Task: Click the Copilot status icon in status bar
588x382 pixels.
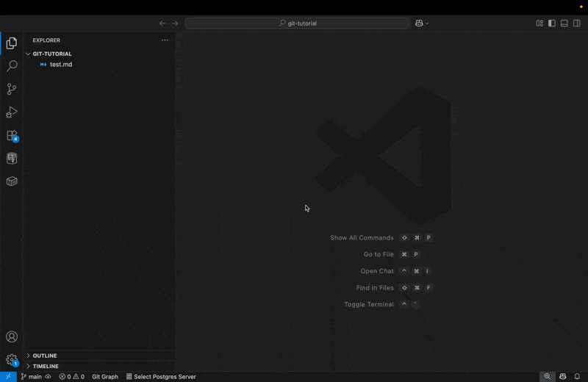Action: click(x=562, y=376)
